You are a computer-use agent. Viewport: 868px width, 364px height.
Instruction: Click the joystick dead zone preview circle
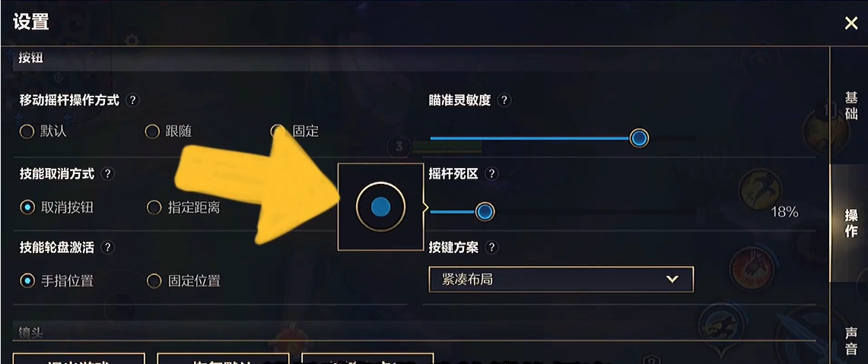(381, 207)
